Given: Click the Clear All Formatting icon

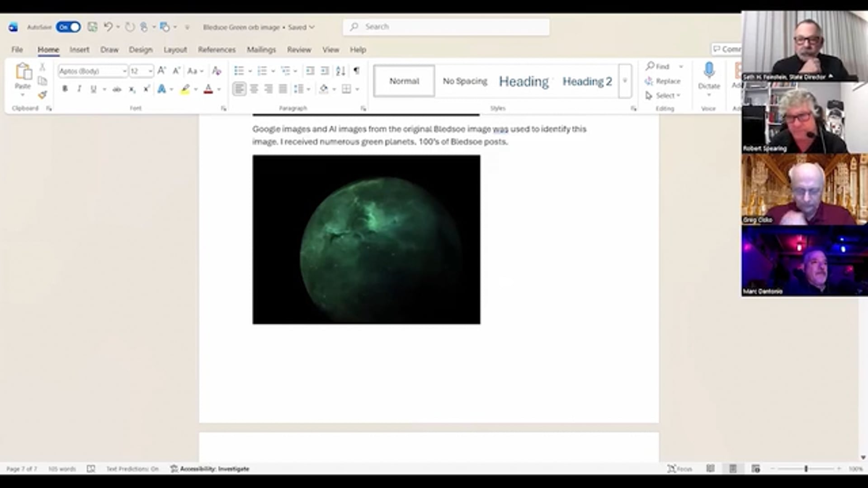Looking at the screenshot, I should pyautogui.click(x=217, y=70).
